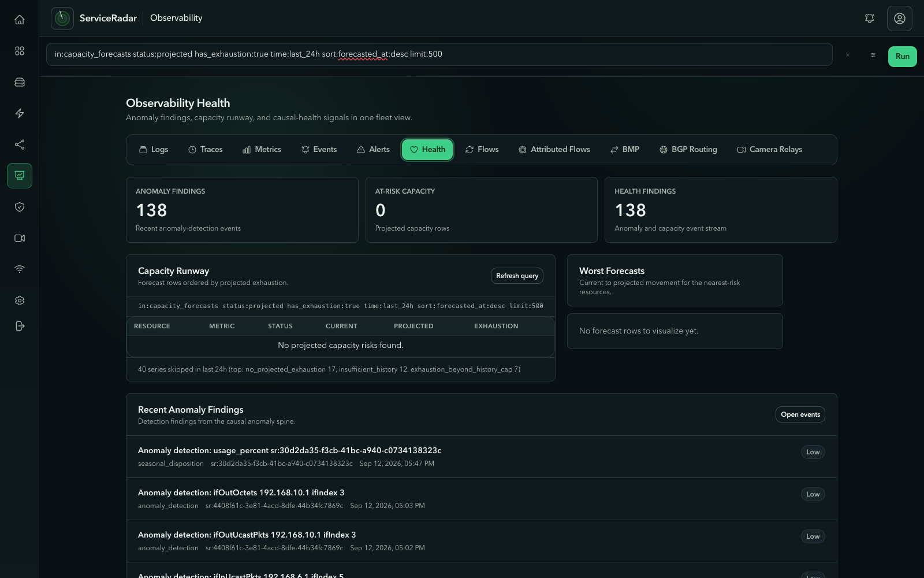Run the query with the Run button
This screenshot has width=924, height=578.
(x=903, y=57)
